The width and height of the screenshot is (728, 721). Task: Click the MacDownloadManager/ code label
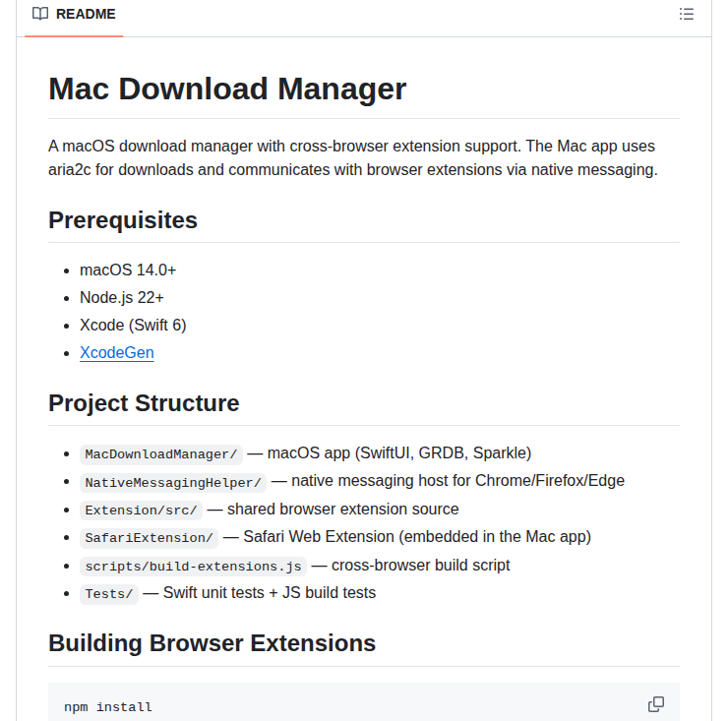(x=161, y=454)
